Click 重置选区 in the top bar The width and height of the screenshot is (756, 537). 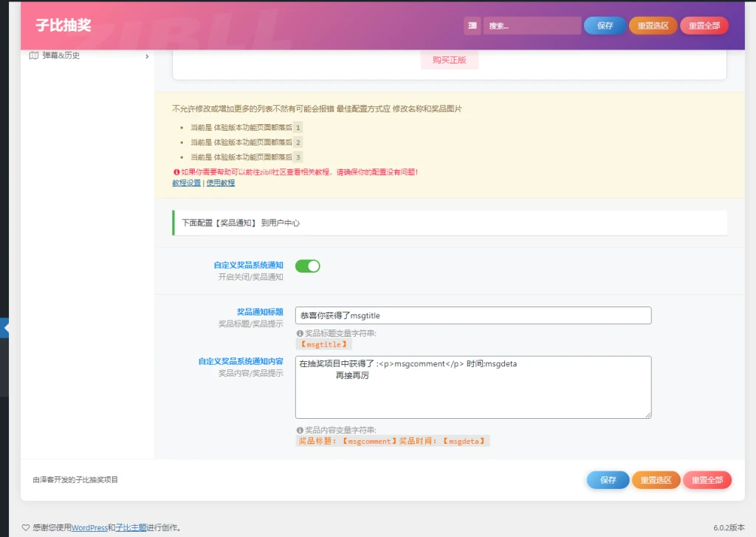coord(653,24)
